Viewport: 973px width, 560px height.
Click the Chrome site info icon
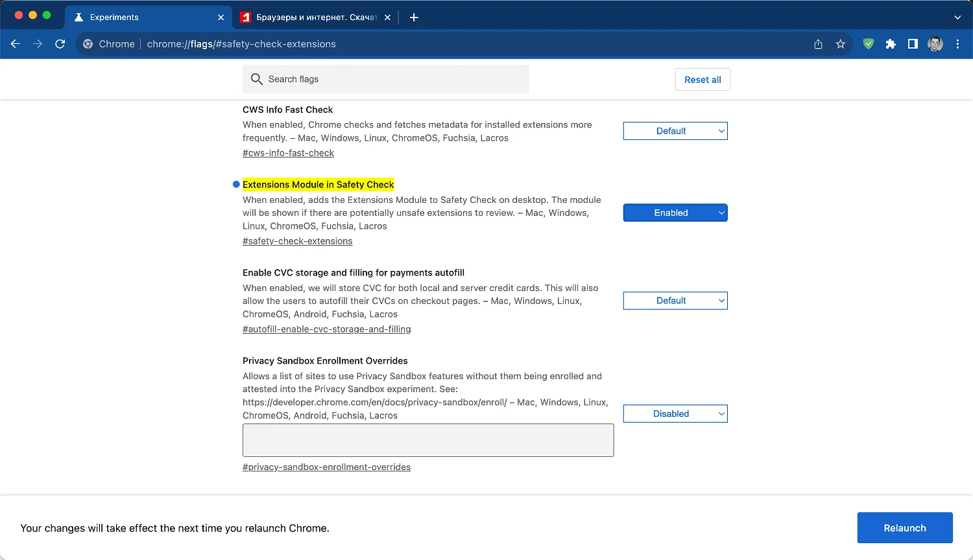click(88, 44)
